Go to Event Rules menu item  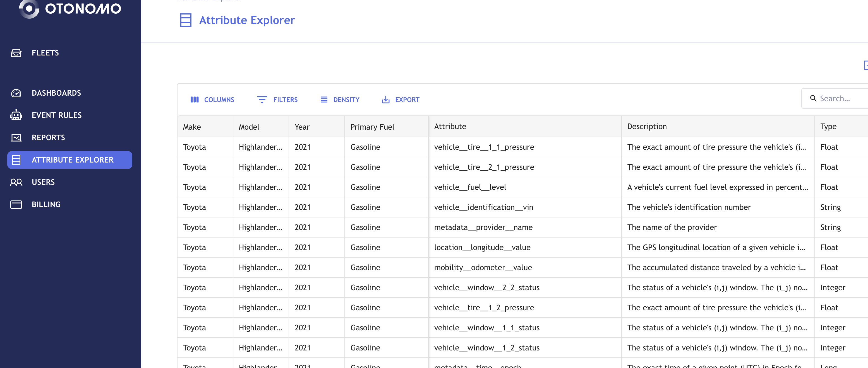(57, 115)
